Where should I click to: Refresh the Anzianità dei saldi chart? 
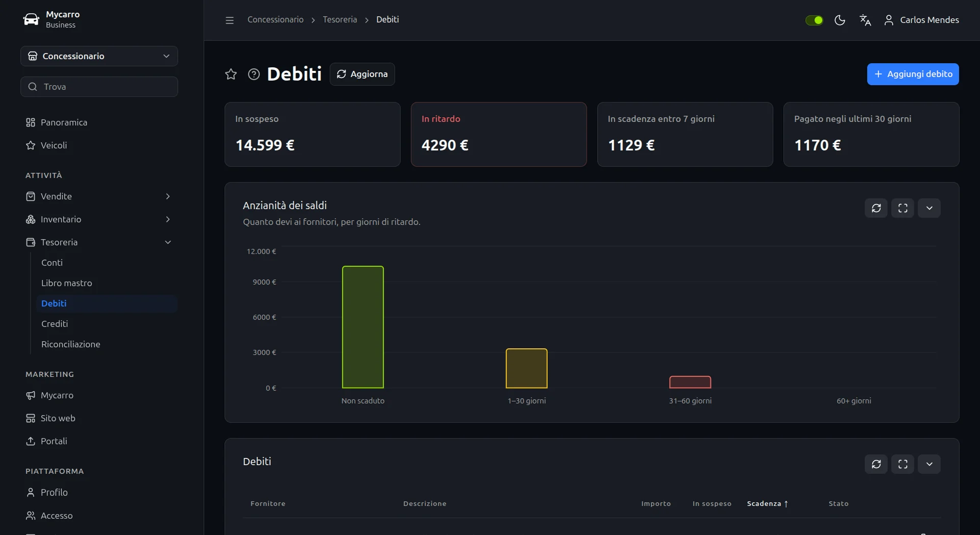pyautogui.click(x=876, y=208)
